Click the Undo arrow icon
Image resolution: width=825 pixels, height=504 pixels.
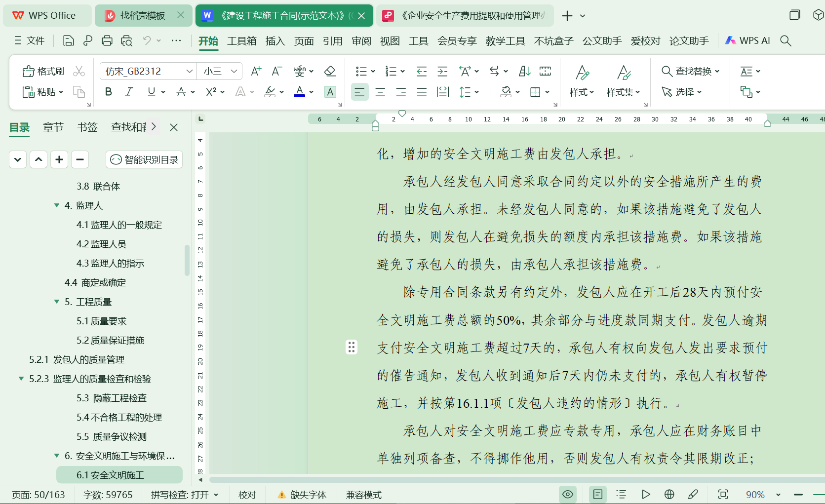[x=147, y=40]
